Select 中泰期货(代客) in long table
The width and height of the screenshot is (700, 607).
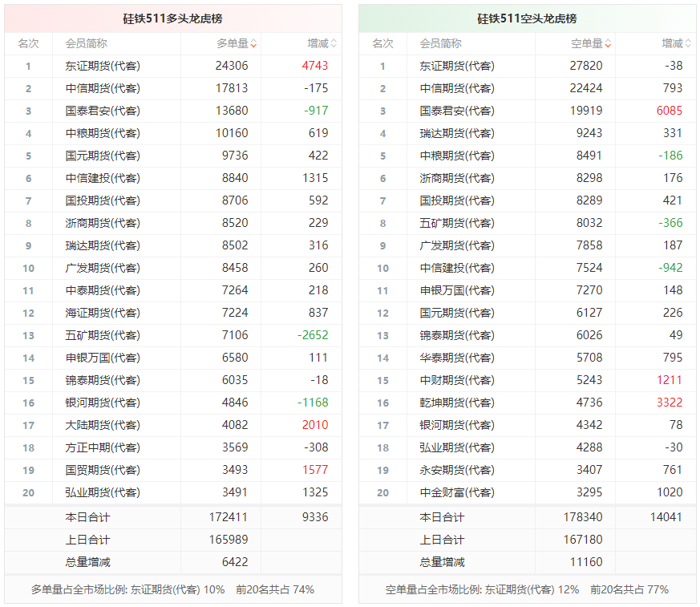tap(103, 290)
